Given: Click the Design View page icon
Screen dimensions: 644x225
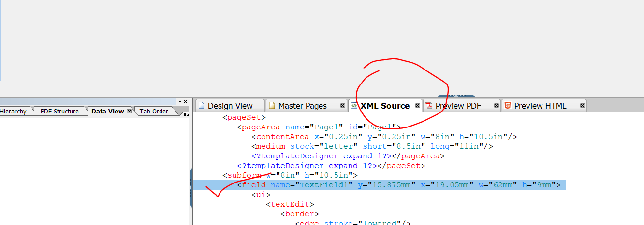Looking at the screenshot, I should pyautogui.click(x=201, y=106).
